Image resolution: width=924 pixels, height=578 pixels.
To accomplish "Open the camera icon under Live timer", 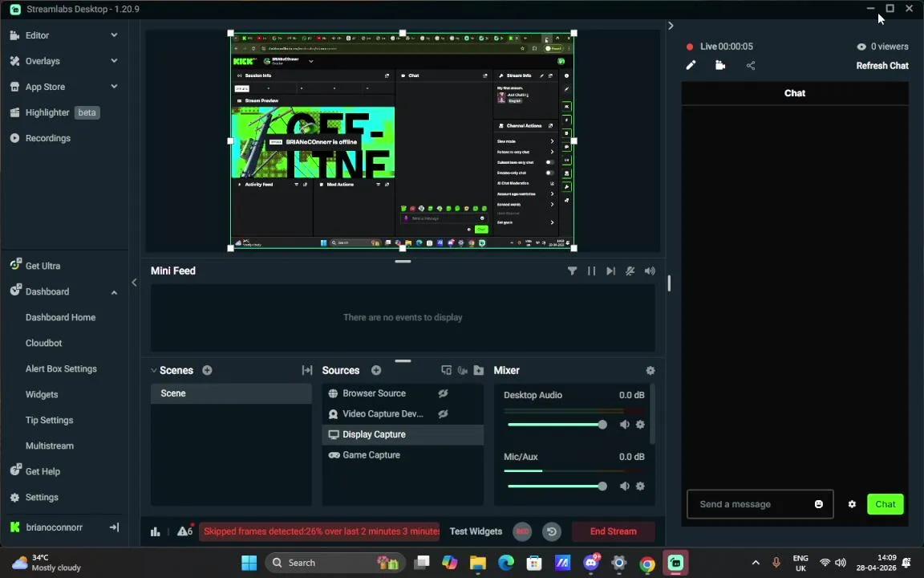I will (x=720, y=66).
